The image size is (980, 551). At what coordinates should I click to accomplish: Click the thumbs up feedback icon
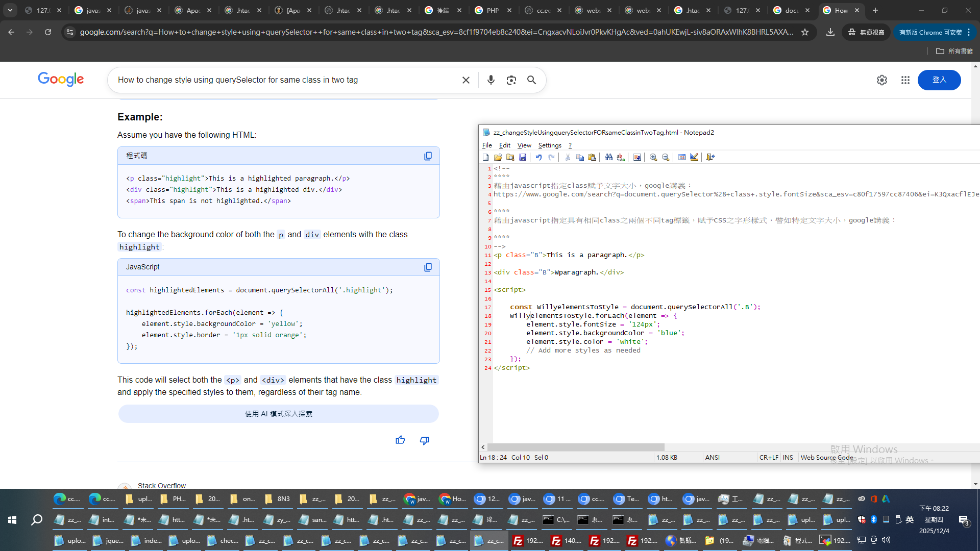tap(400, 440)
